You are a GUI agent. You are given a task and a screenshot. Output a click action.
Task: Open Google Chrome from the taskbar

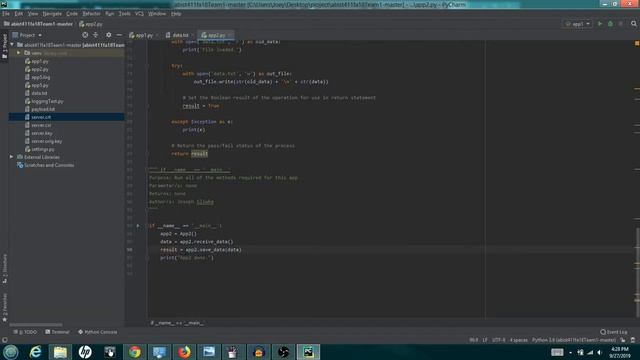135,352
